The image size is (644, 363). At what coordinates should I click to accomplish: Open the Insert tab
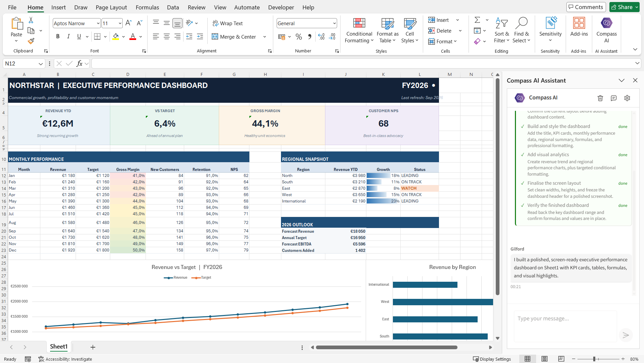click(x=58, y=7)
